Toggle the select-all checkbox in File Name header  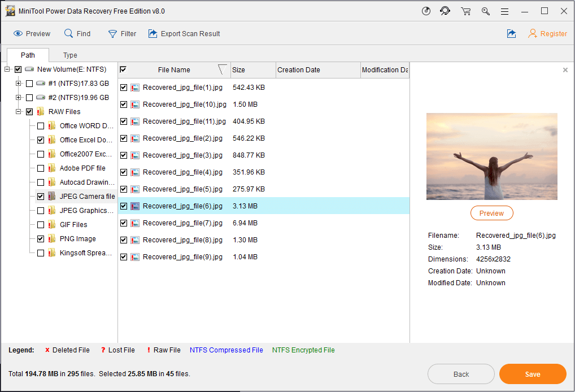[124, 69]
